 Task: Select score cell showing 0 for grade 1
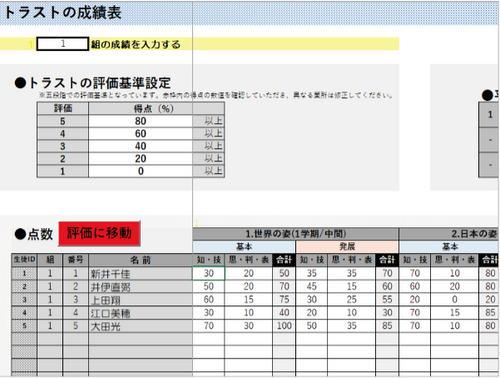[140, 171]
